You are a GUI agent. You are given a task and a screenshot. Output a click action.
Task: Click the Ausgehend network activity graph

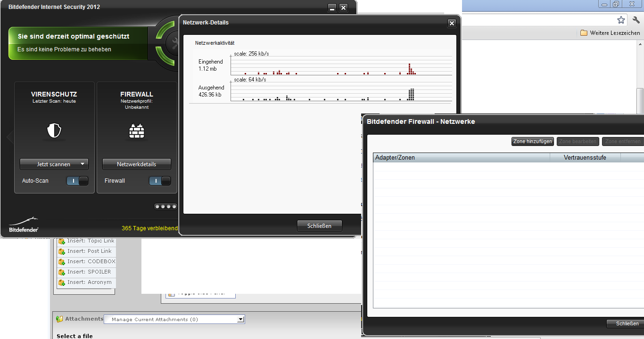tap(341, 91)
